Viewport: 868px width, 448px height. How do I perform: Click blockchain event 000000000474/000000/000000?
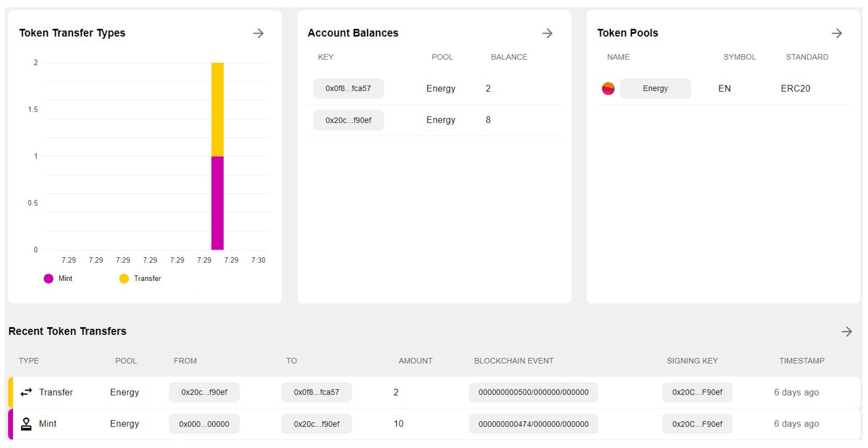pyautogui.click(x=533, y=424)
